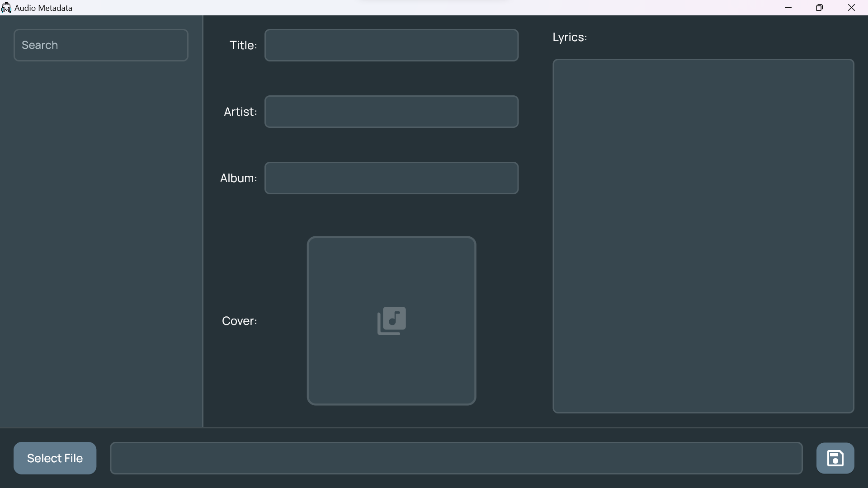This screenshot has width=868, height=488.
Task: Click the Album: label
Action: coord(238,178)
